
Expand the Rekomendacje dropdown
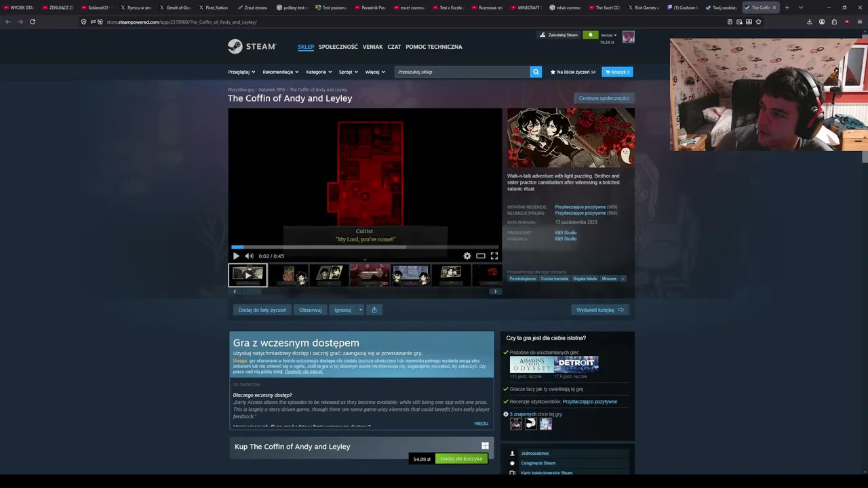281,72
